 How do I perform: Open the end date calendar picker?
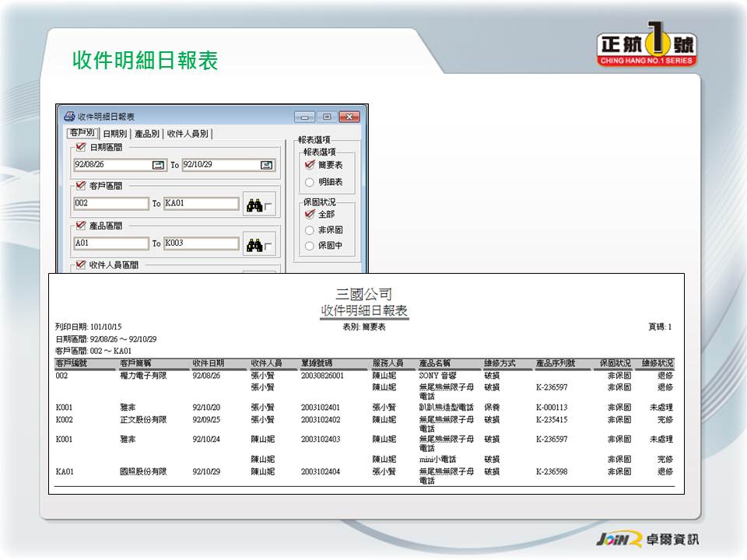[267, 165]
